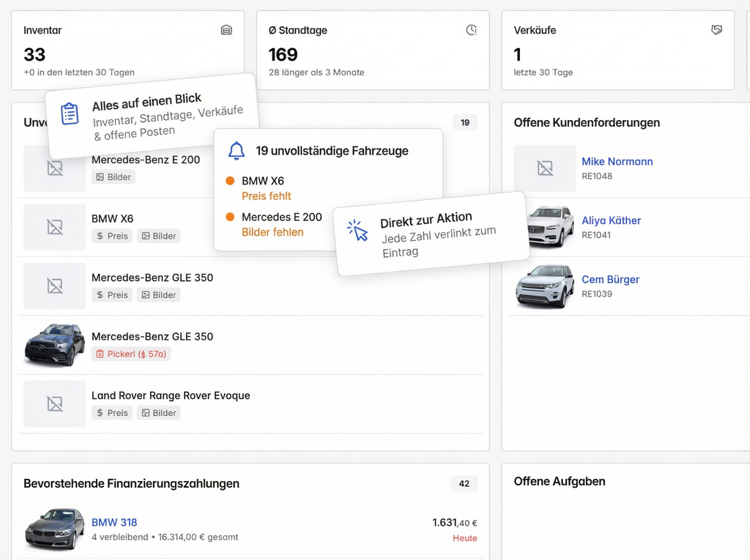The width and height of the screenshot is (750, 560).
Task: Open the BMW 318 financing link
Action: (114, 523)
